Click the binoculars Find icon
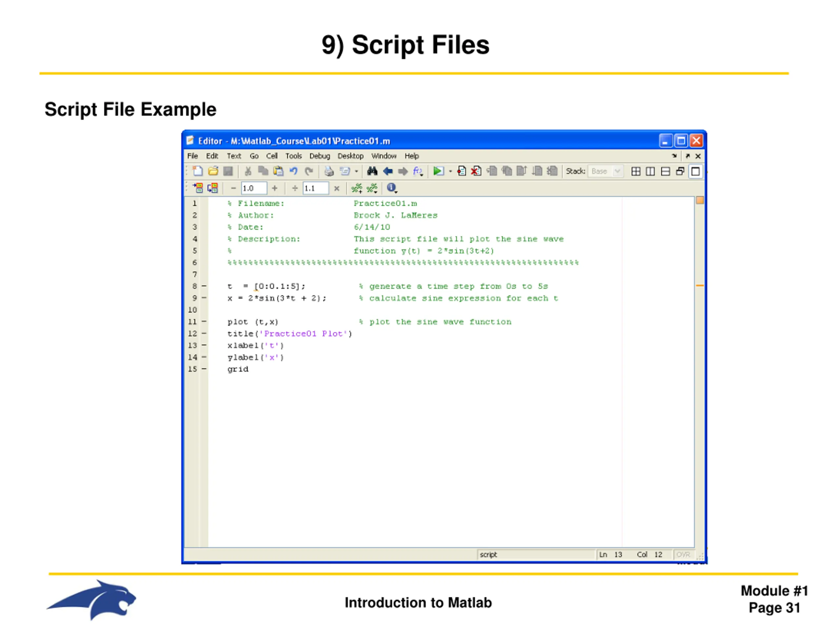This screenshot has width=840, height=630. [372, 171]
